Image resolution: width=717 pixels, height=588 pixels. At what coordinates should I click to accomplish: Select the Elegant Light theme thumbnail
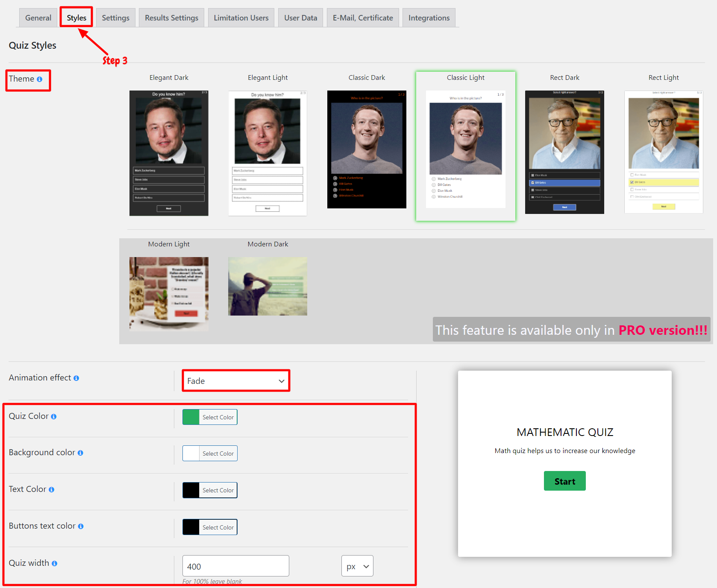pos(267,153)
